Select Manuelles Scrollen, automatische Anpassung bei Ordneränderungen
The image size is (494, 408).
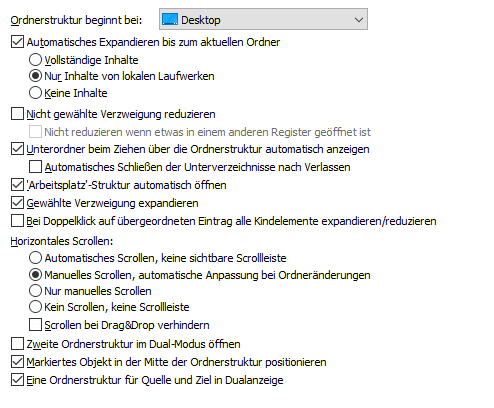click(x=35, y=275)
